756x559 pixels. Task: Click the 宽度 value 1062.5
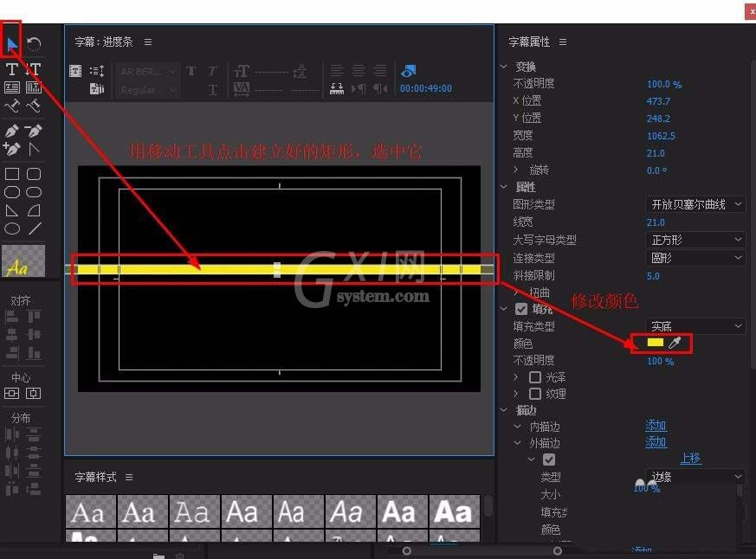point(661,136)
